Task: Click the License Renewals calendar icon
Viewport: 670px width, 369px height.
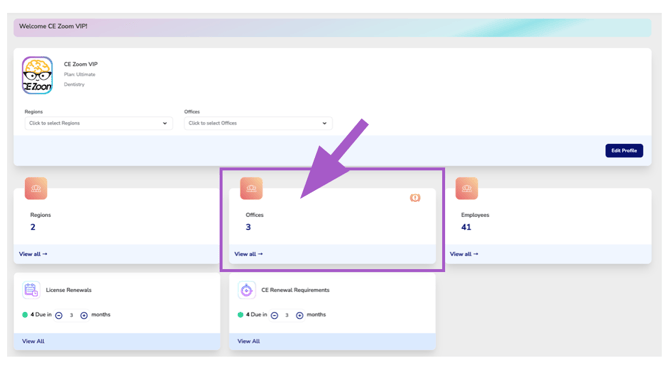Action: [31, 290]
